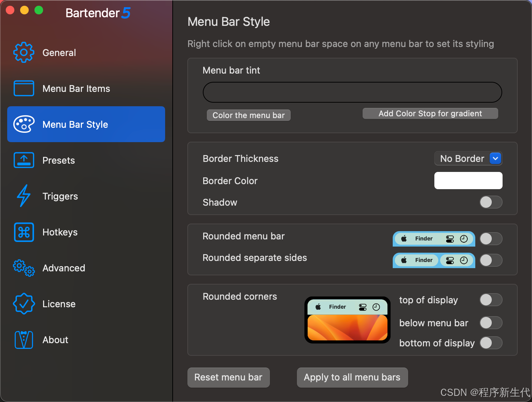Click the Menu Bar Style page heading
Viewport: 532px width, 402px height.
tap(229, 22)
